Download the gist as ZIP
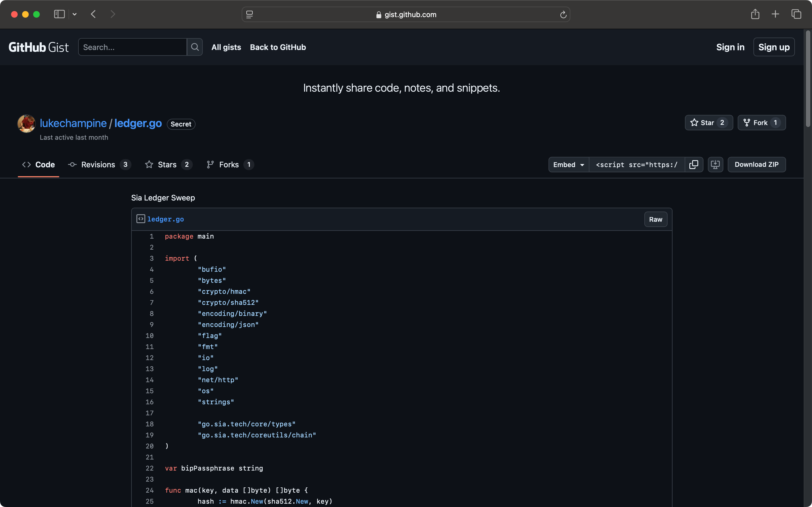The width and height of the screenshot is (812, 507). [x=757, y=165]
